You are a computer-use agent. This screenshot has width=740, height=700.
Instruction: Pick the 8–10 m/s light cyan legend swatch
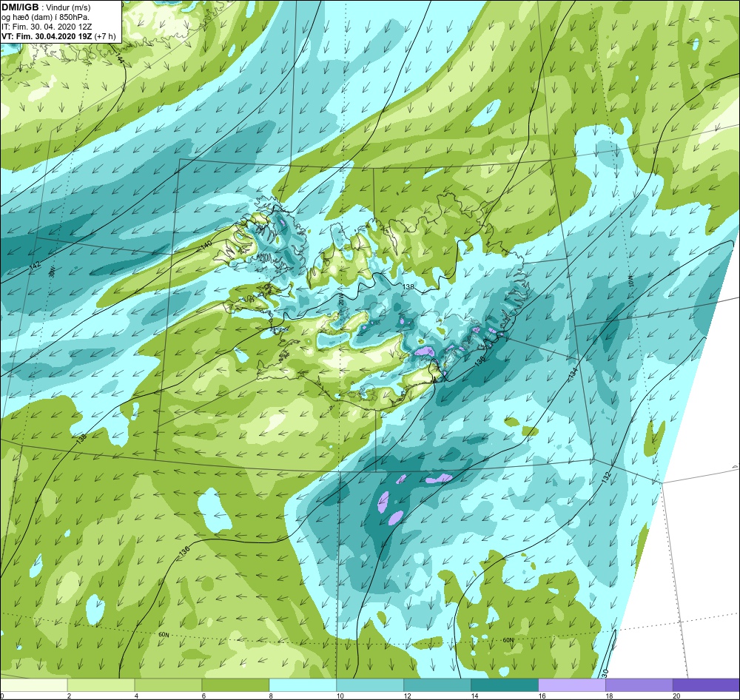[303, 684]
